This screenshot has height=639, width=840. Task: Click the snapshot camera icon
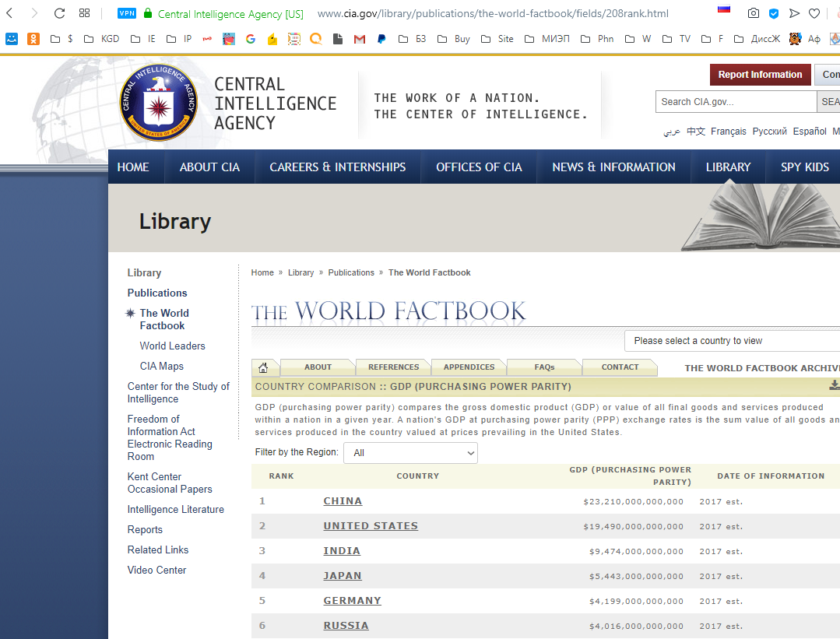pos(753,13)
